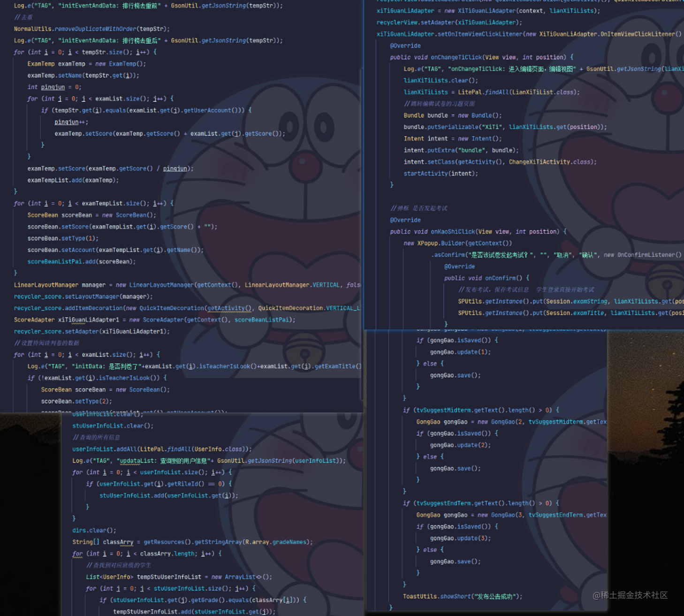Click "recycler_score.setLayoutManager(manager);"
Screen dimensions: 684x616
pos(84,297)
